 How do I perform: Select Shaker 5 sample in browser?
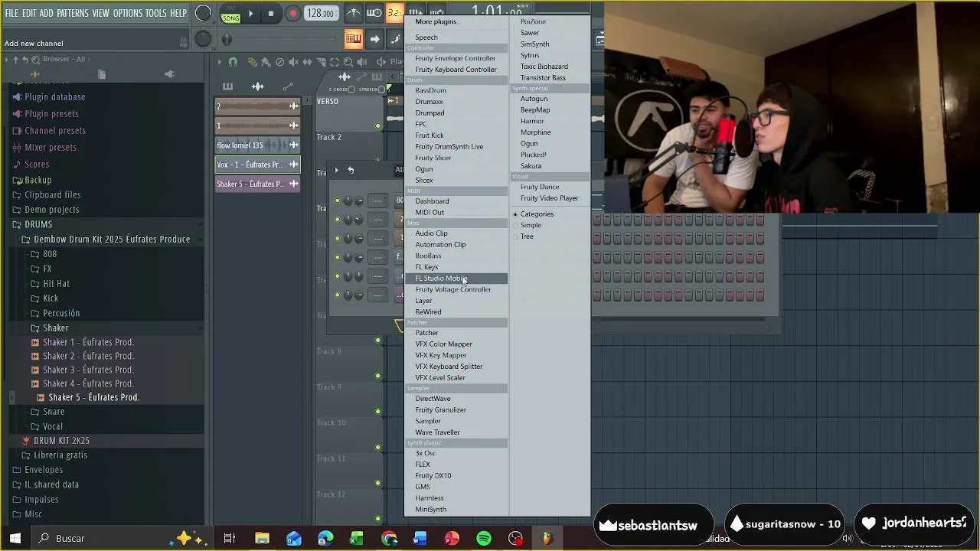93,398
